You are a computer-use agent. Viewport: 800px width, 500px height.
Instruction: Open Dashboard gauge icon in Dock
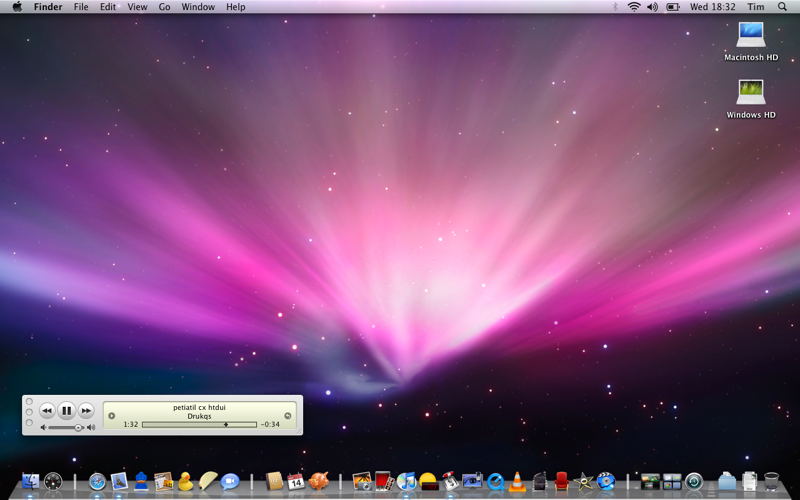[x=53, y=481]
